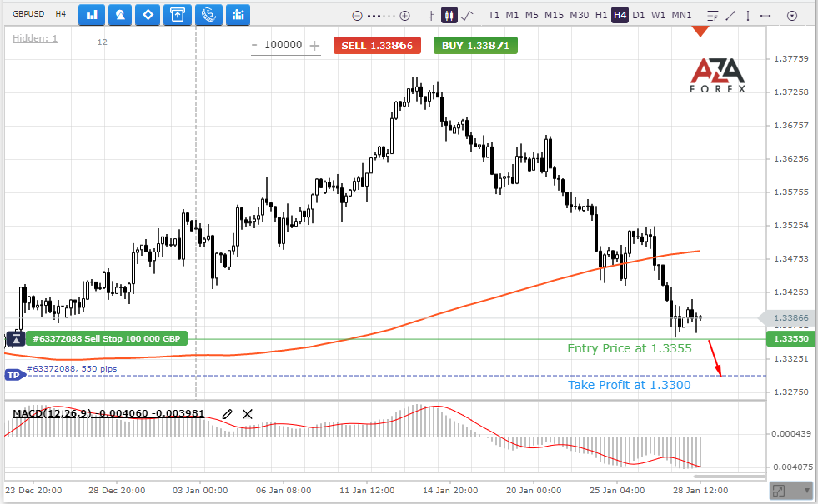Click the SELL 1.33866 button
Viewport: 818px width, 504px height.
coord(377,45)
